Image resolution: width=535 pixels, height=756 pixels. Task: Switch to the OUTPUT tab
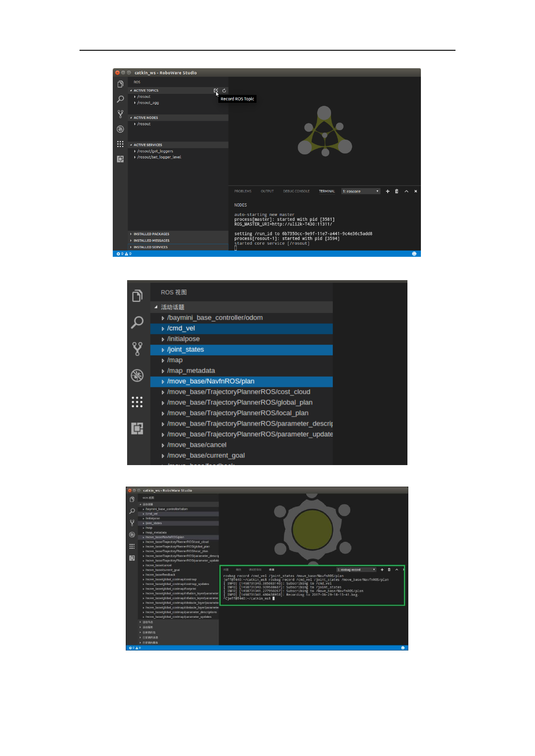pos(267,191)
